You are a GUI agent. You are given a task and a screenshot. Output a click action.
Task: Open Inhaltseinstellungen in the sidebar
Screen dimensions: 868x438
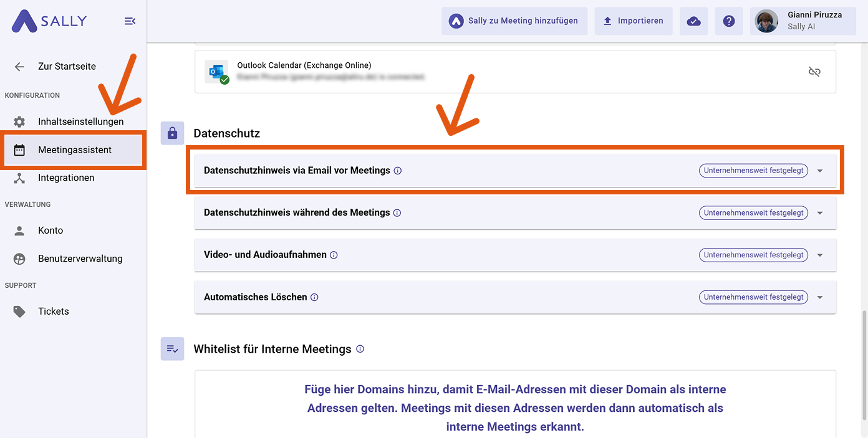pyautogui.click(x=80, y=121)
